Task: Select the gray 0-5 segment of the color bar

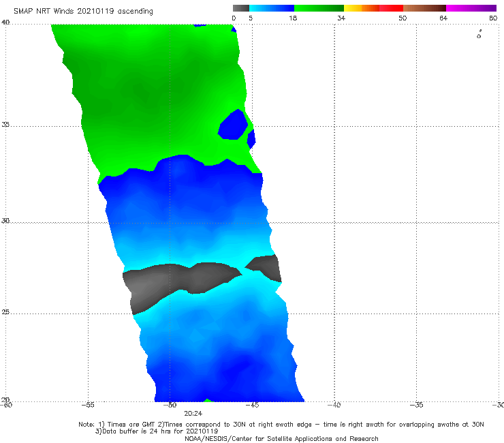Action: (241, 8)
